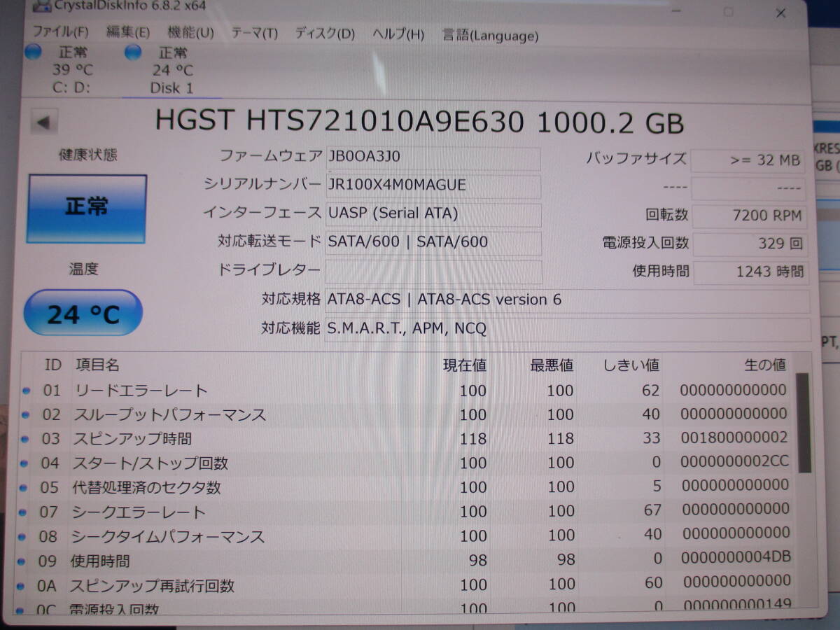Screen dimensions: 840x630
Task: Click the 24 °C temperature button
Action: [x=83, y=314]
